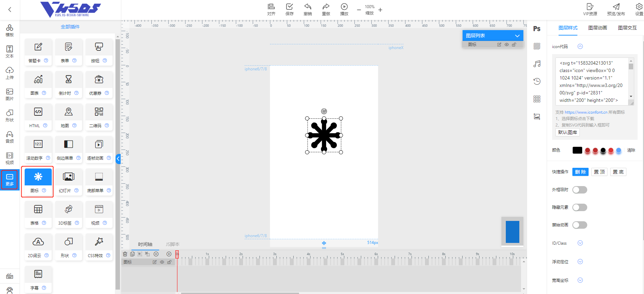Viewport: 644px width, 294px height.
Task: Click the 全部插件 heading tab
Action: 70,27
